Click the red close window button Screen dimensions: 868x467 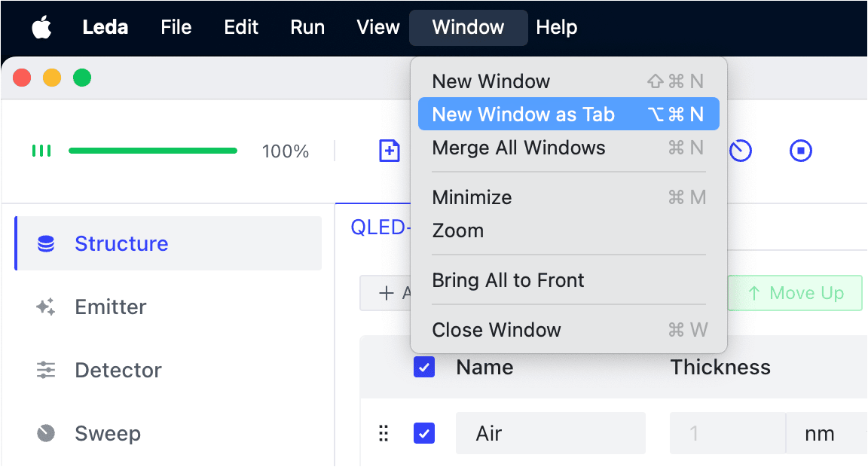click(x=22, y=78)
